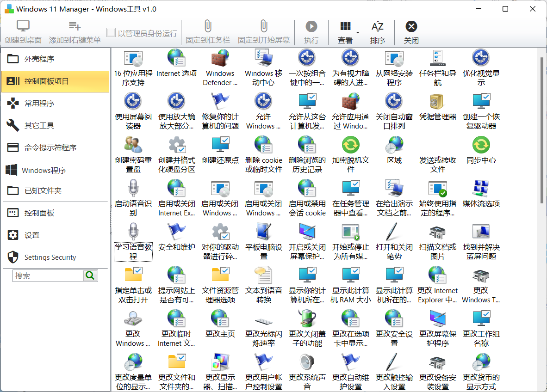
Task: Open Settings Security in the sidebar
Action: tap(55, 257)
